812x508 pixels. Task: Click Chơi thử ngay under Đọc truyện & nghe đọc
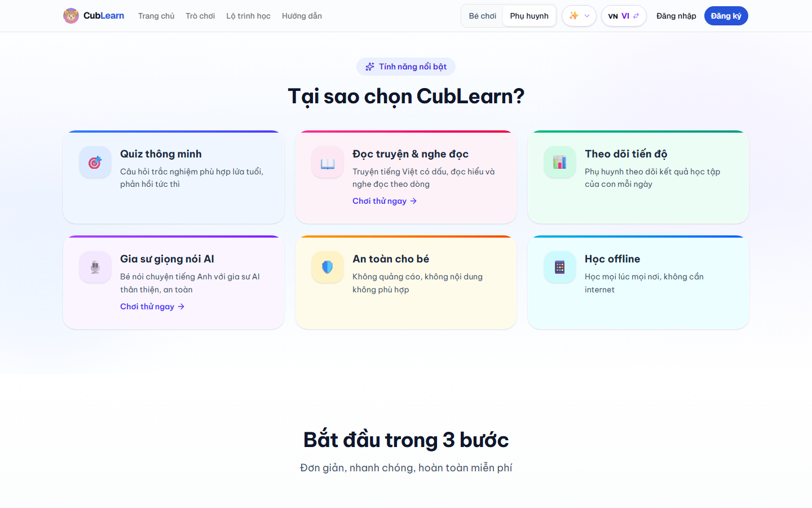point(385,201)
